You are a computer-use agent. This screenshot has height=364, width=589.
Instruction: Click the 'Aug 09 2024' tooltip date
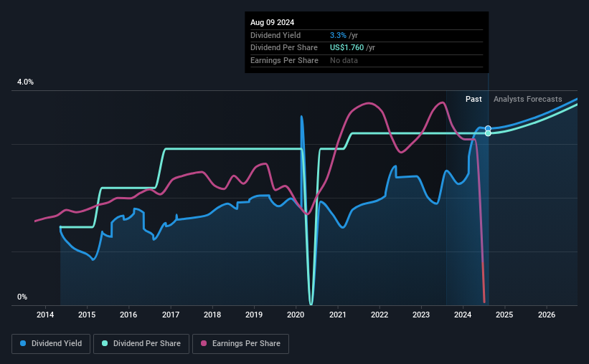(273, 22)
